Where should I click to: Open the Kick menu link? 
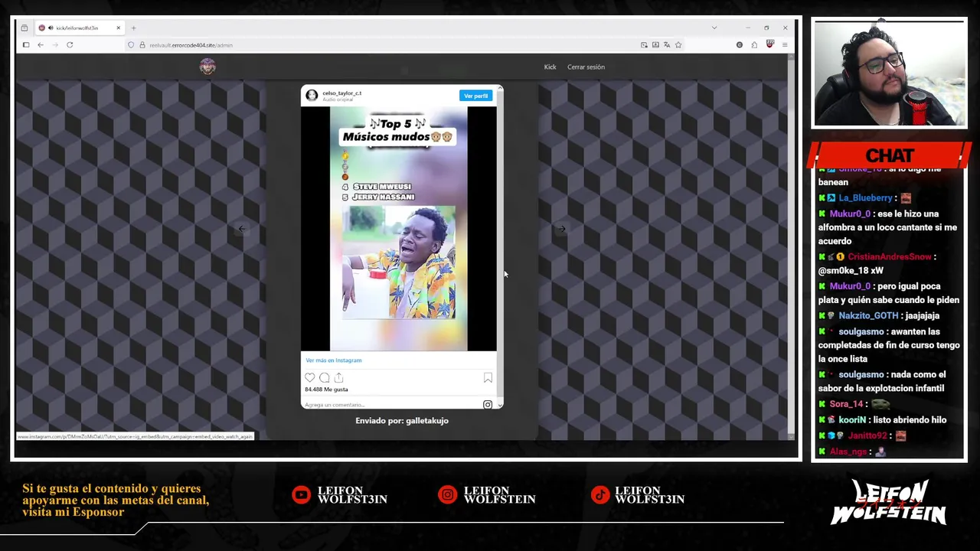point(550,67)
